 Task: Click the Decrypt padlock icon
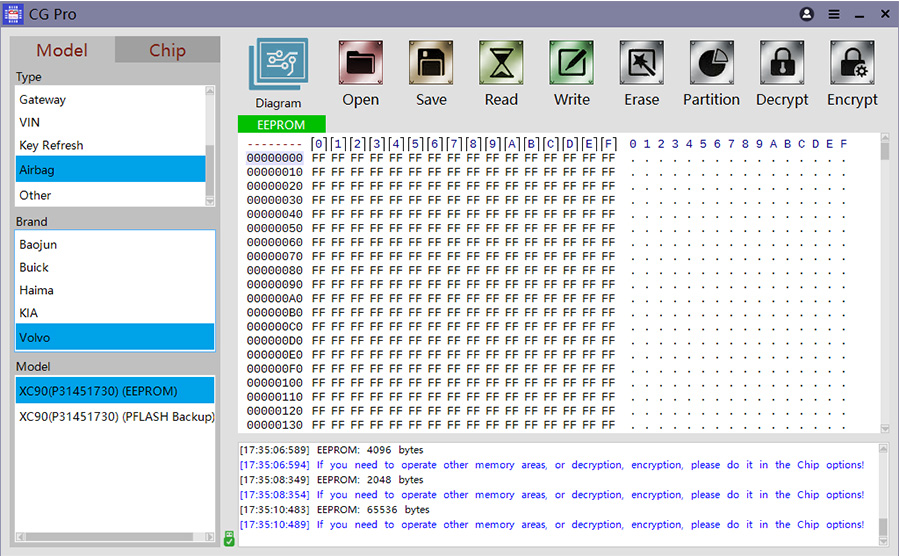(x=782, y=64)
